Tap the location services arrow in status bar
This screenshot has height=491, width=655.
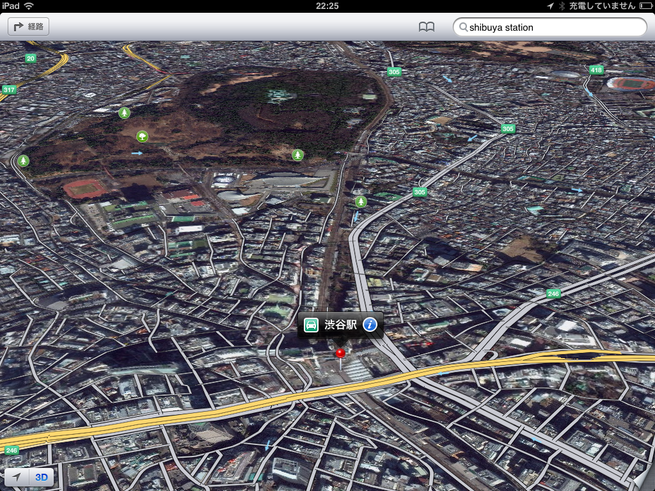[550, 6]
